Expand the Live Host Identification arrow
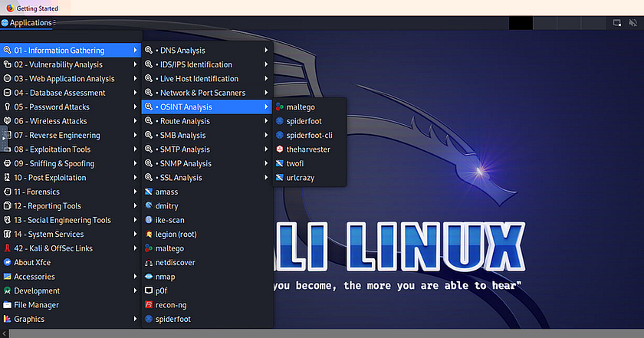Screen dimensions: 644x338 click(266, 78)
